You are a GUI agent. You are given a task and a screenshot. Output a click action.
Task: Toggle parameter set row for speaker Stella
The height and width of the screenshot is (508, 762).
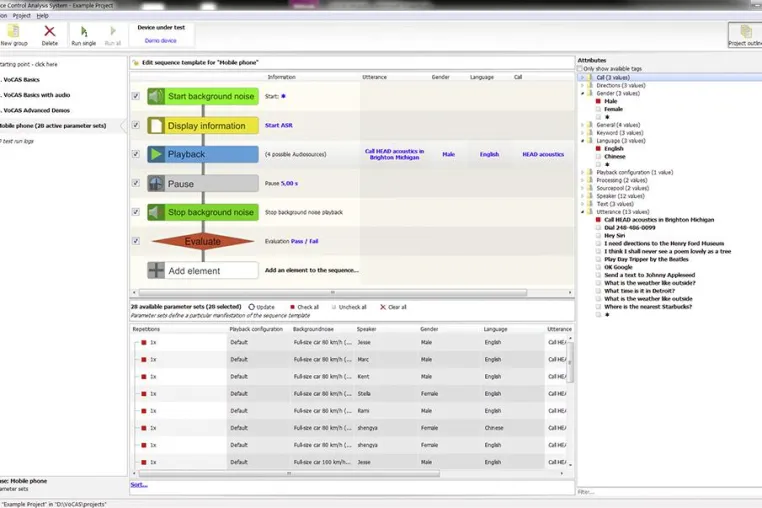pyautogui.click(x=144, y=394)
